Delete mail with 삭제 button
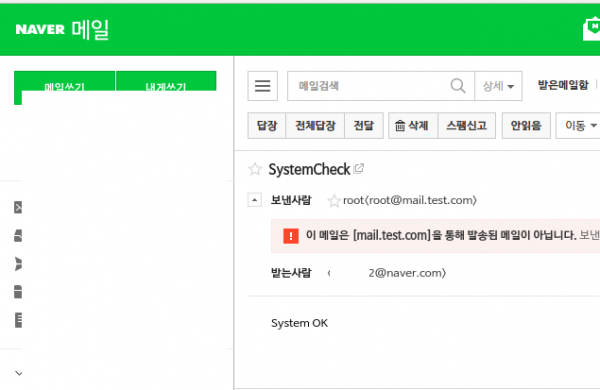The width and height of the screenshot is (600, 390). (413, 125)
